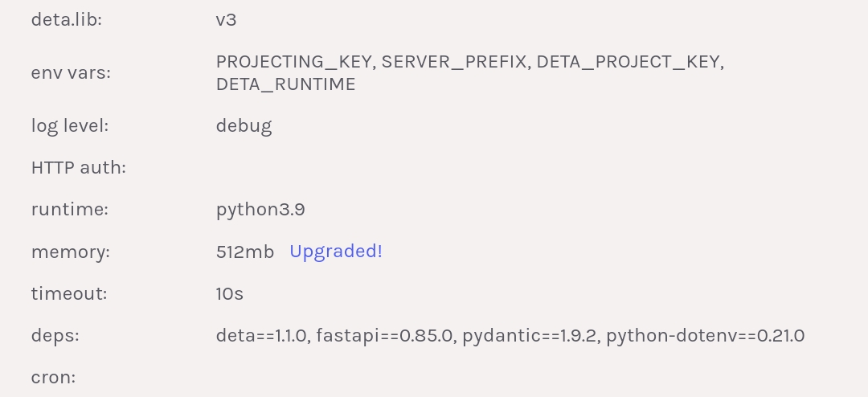Viewport: 868px width, 397px height.
Task: Click the DETA_RUNTIME variable text
Action: coord(285,84)
